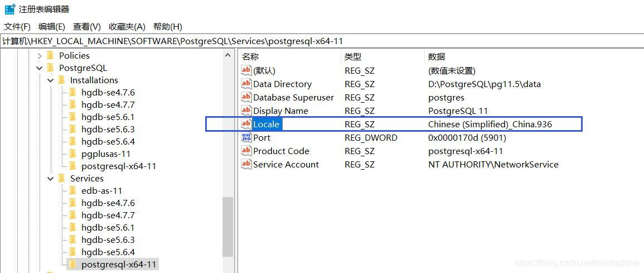This screenshot has width=644, height=273.
Task: Select the Installations folder icon
Action: point(61,80)
